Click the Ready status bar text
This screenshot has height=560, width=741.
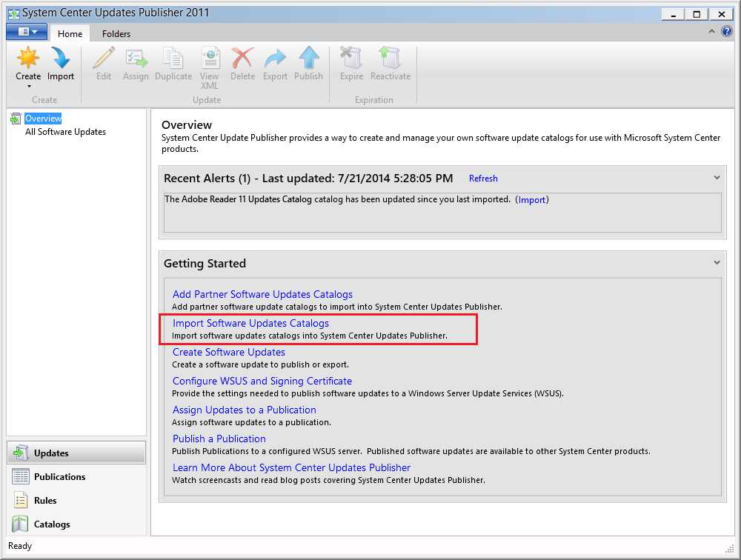(x=20, y=546)
